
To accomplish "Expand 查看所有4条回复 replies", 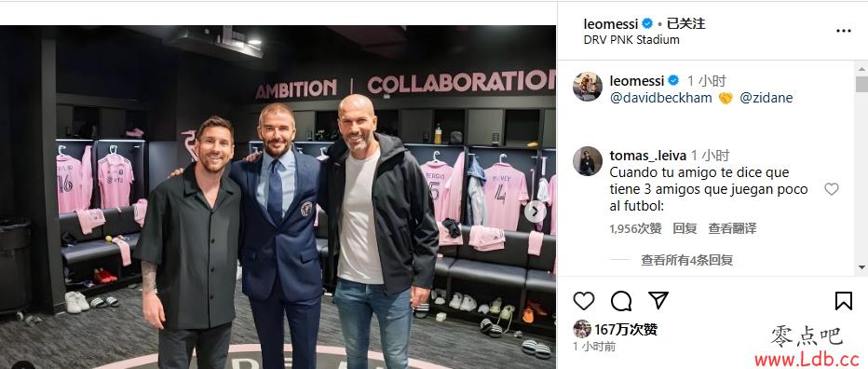I will tap(687, 260).
